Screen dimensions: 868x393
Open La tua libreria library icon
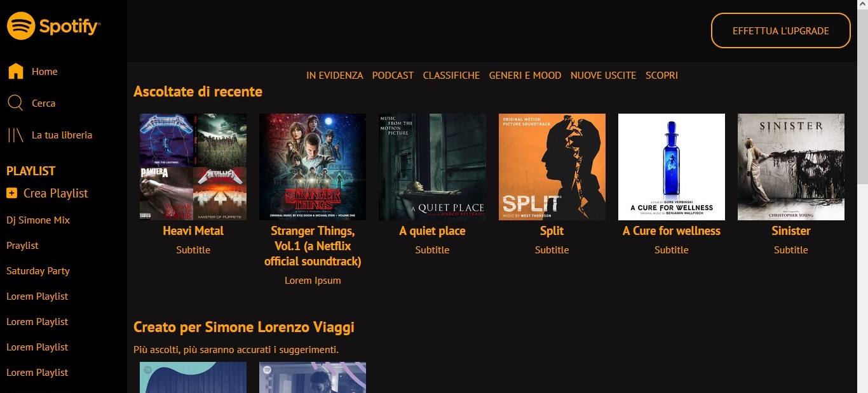[x=15, y=135]
